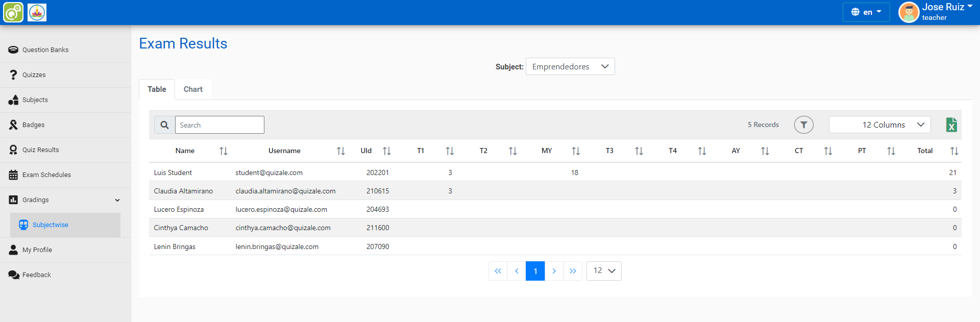Click the magnifier search icon

[164, 125]
